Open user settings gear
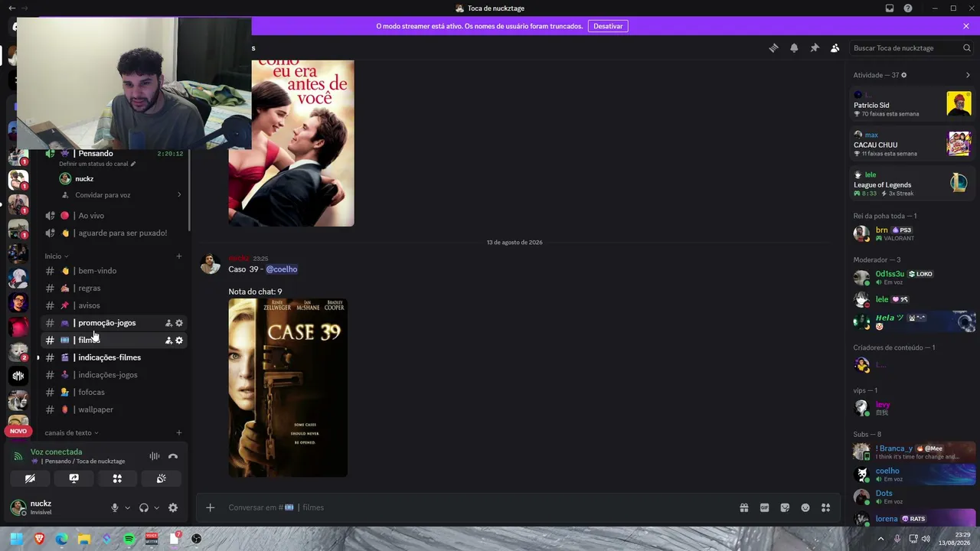This screenshot has width=980, height=551. coord(173,507)
